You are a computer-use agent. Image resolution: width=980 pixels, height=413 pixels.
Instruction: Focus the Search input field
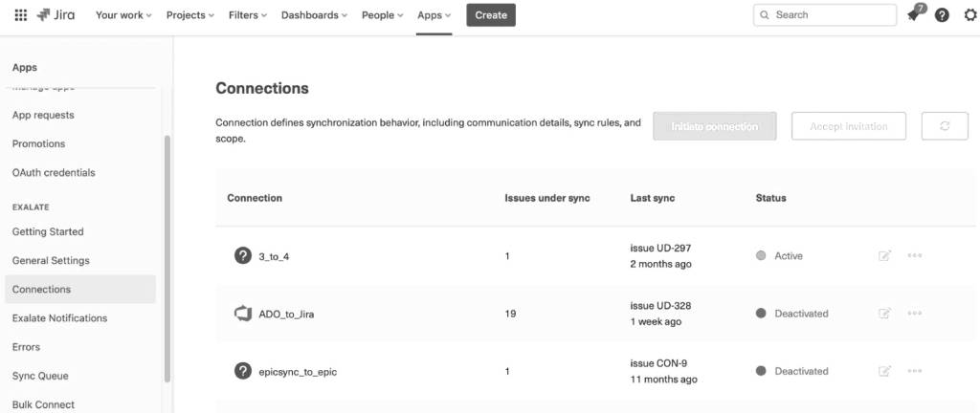coord(825,15)
